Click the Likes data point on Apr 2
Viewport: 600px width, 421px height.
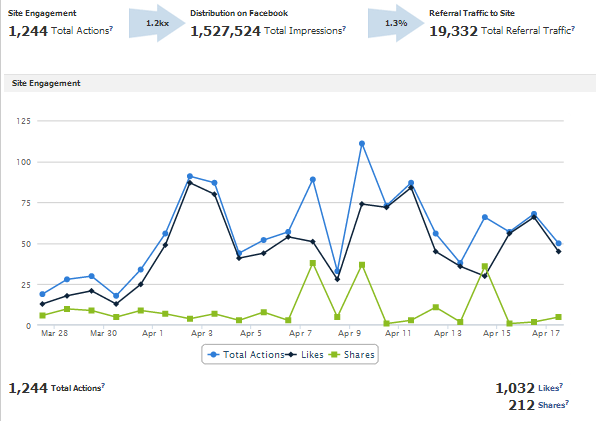(190, 183)
